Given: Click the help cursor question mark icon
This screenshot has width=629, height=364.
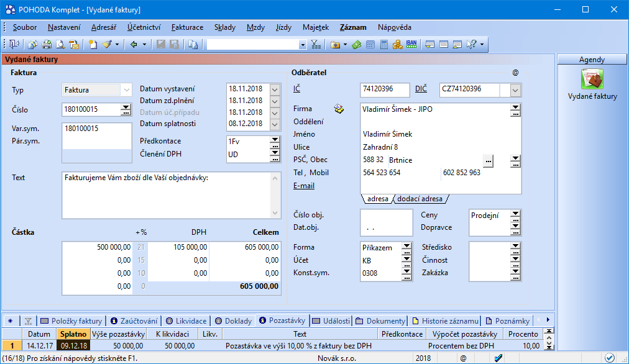Looking at the screenshot, I should click(x=471, y=45).
